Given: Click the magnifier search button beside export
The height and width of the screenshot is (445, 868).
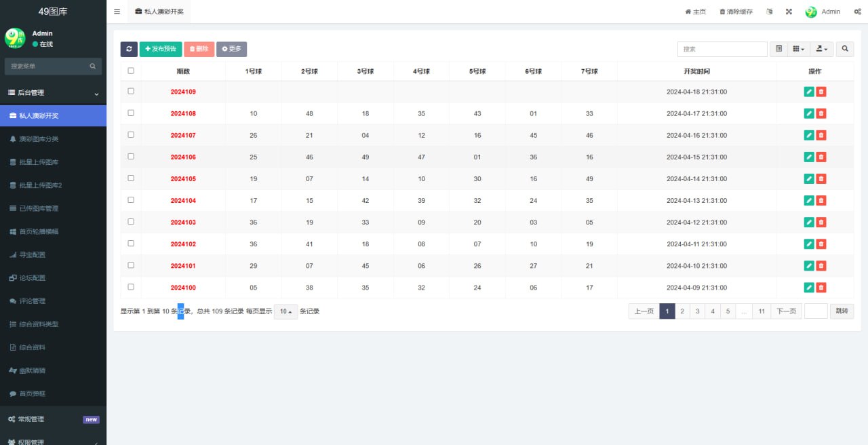Looking at the screenshot, I should click(845, 49).
